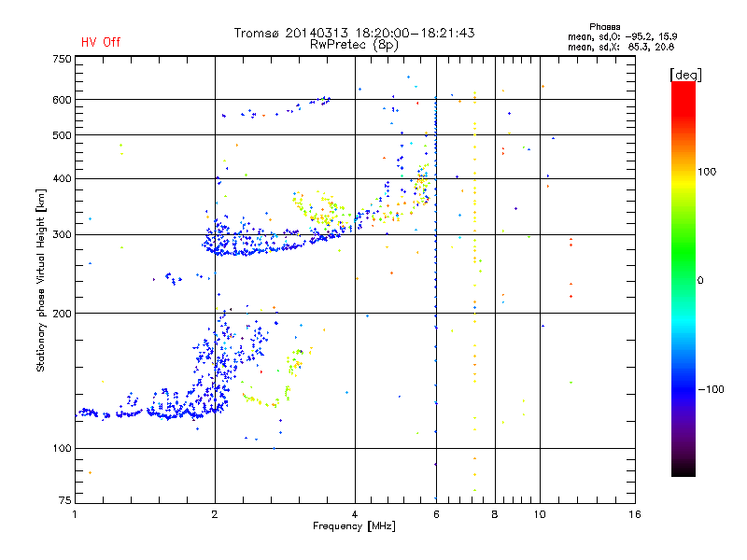Click the y-axis '75' tick label
747x560 pixels.
(x=65, y=500)
